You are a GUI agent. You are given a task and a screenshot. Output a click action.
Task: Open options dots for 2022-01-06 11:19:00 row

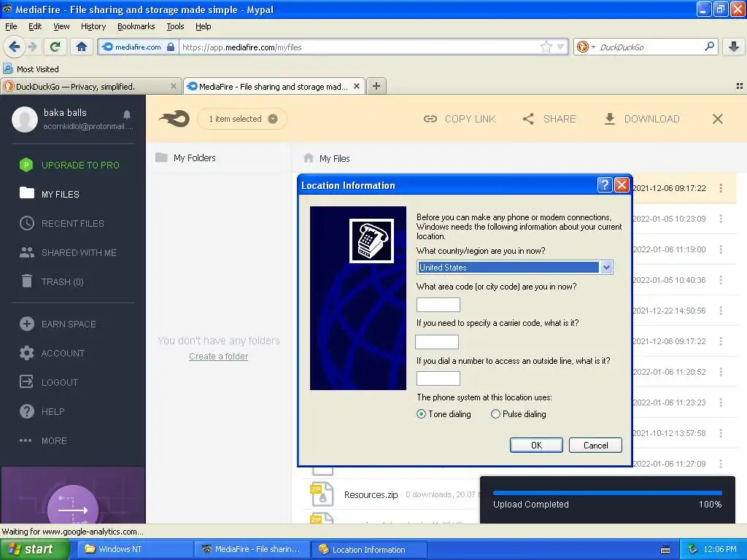click(x=721, y=249)
